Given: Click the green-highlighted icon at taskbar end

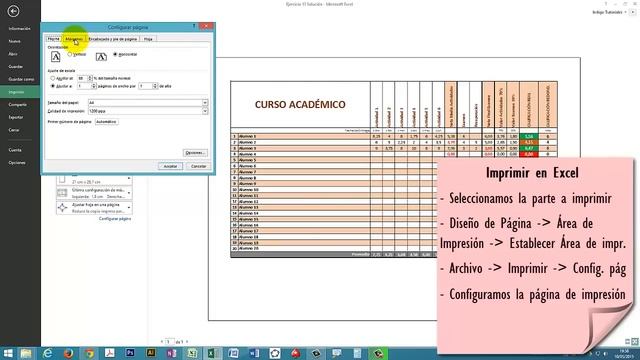Looking at the screenshot, I should point(378,353).
